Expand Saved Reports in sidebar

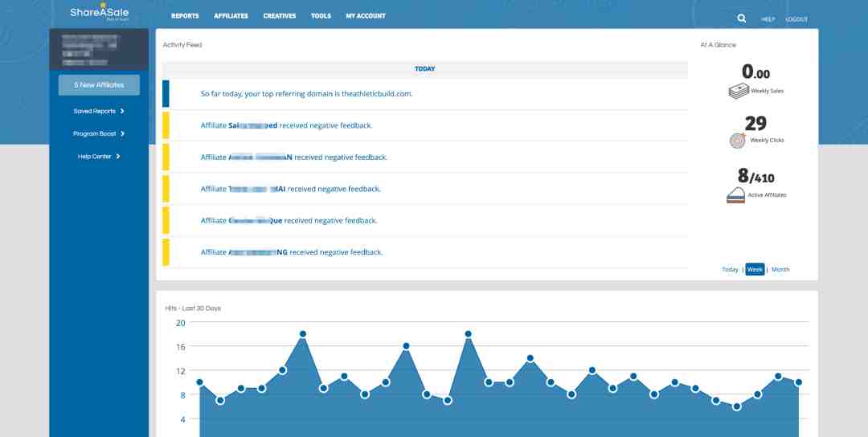(x=99, y=111)
